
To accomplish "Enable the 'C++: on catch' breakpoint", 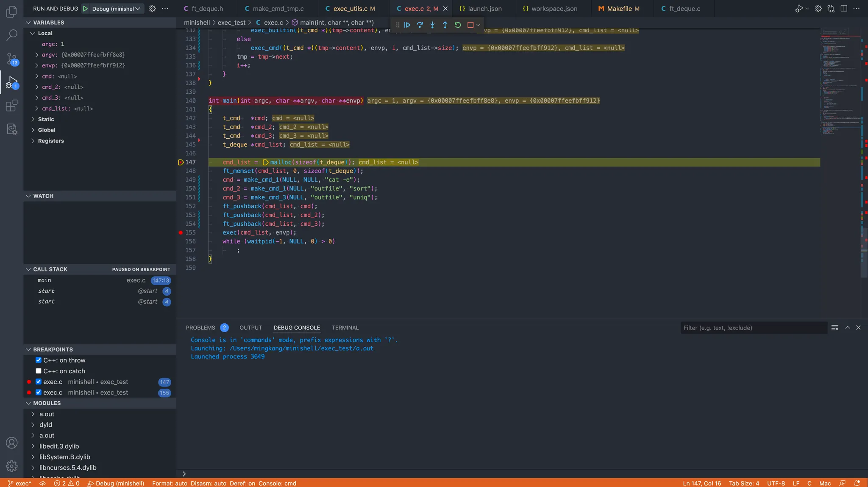I will (39, 371).
